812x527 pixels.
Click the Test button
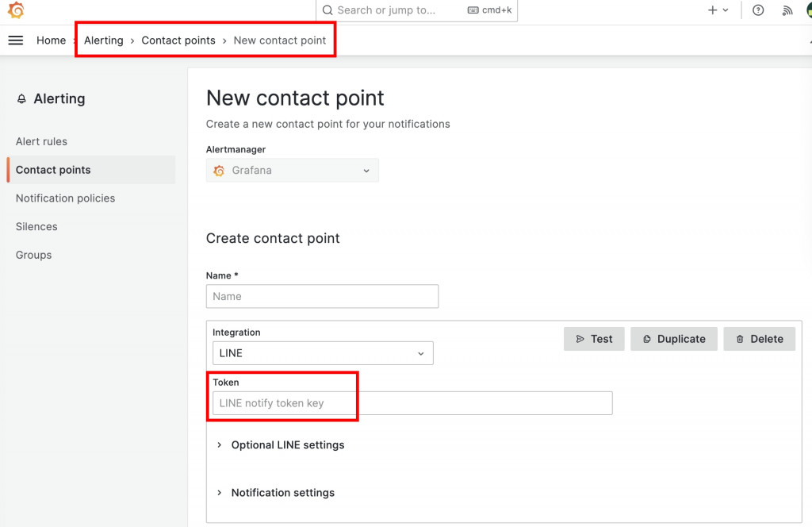[x=594, y=339]
